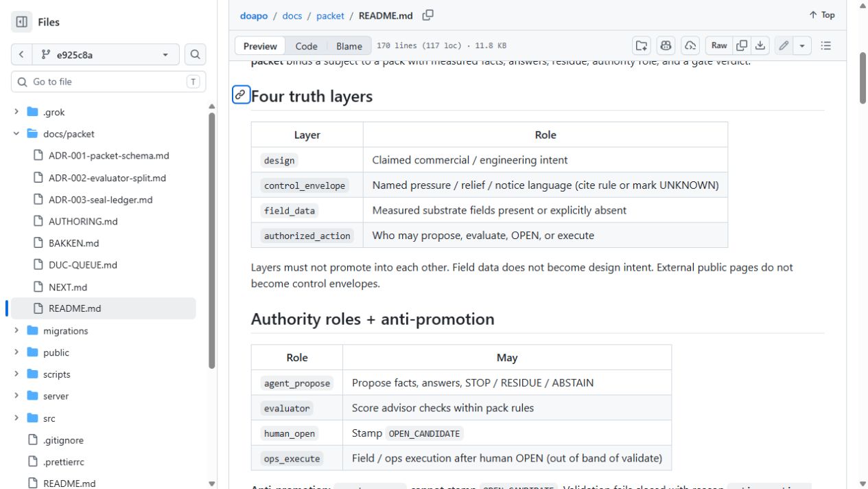Viewport: 868px width, 489px height.
Task: Click the Raw button
Action: tap(719, 46)
